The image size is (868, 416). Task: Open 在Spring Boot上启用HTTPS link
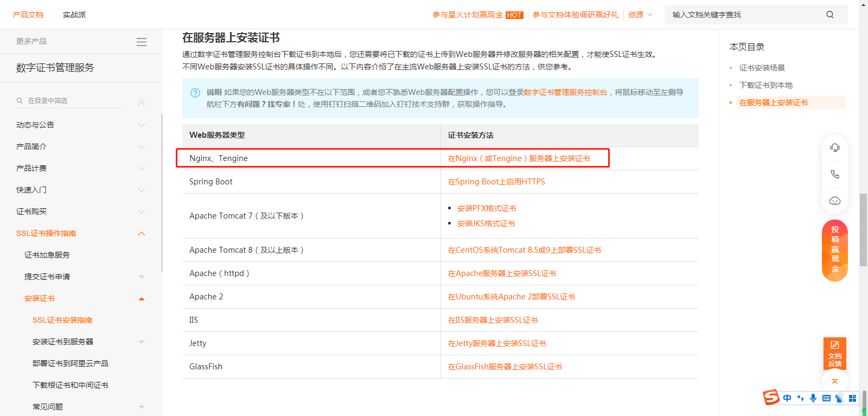click(x=496, y=182)
